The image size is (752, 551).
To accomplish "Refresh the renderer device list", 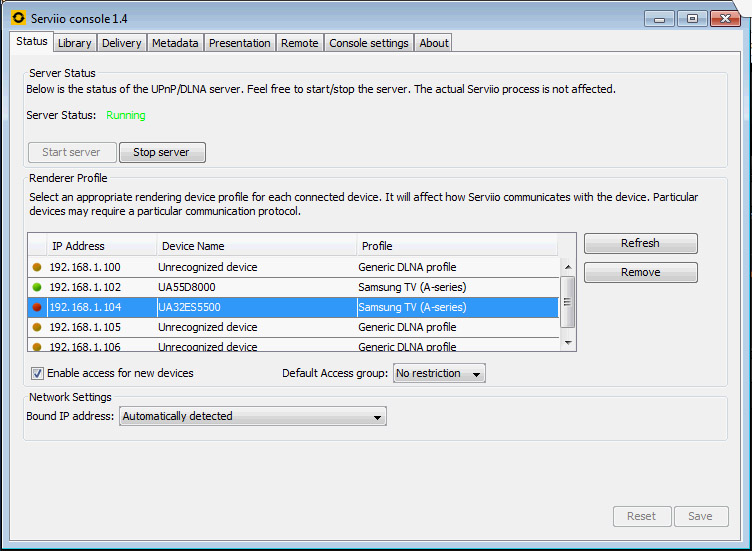I will click(x=641, y=244).
